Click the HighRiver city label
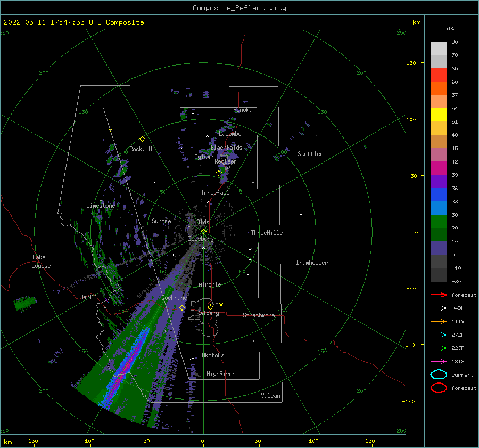The width and height of the screenshot is (479, 448). (221, 374)
